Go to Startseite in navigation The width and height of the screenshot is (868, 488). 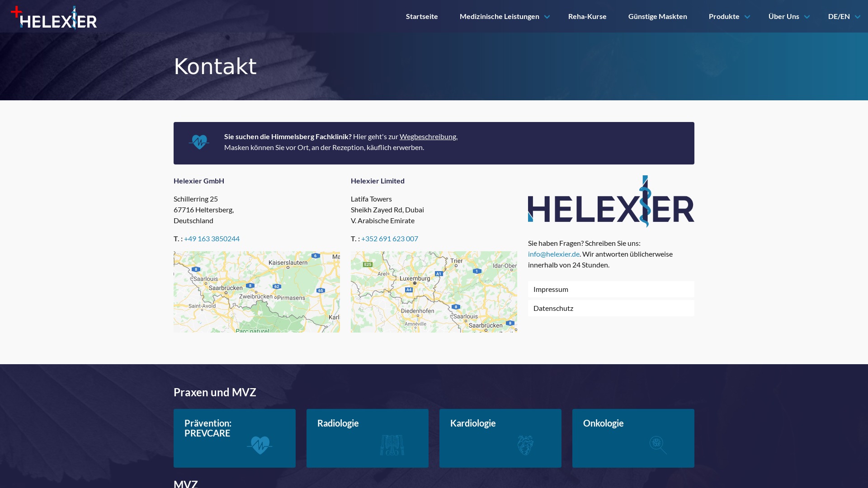click(422, 16)
